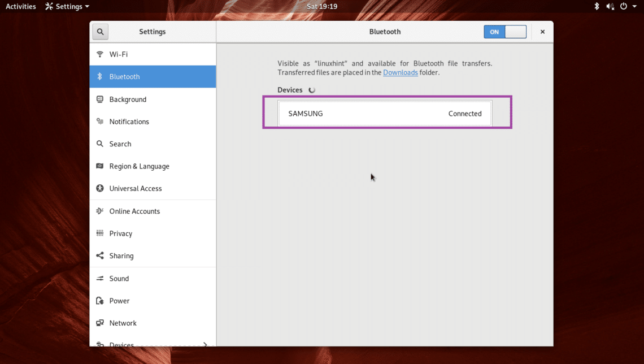644x364 pixels.
Task: Open the Privacy settings panel
Action: [x=120, y=233]
